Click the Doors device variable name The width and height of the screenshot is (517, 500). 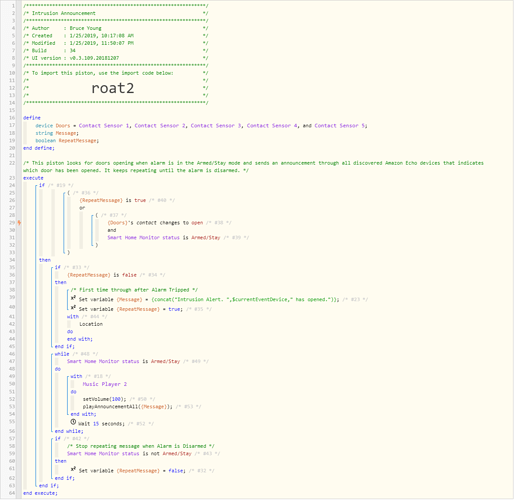(x=63, y=126)
